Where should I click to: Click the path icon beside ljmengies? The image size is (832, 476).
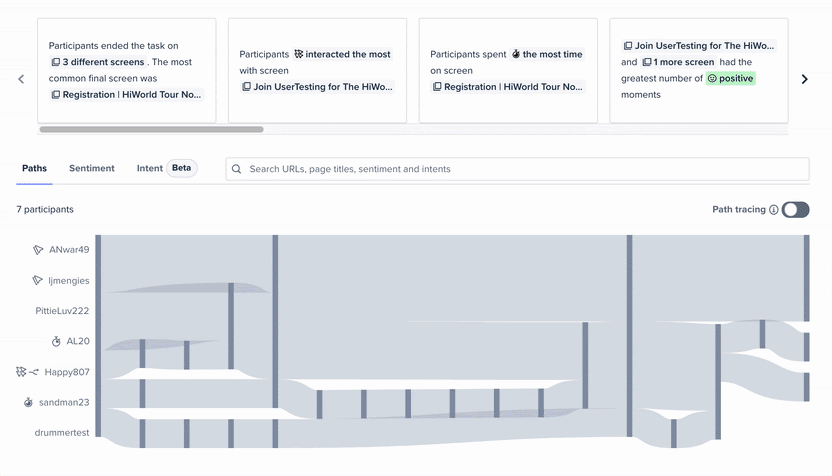[x=38, y=280]
